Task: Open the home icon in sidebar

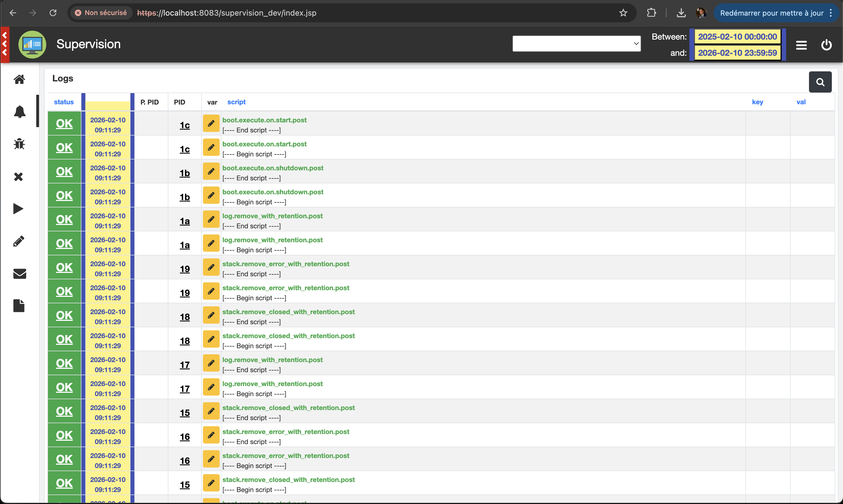Action: pos(19,79)
